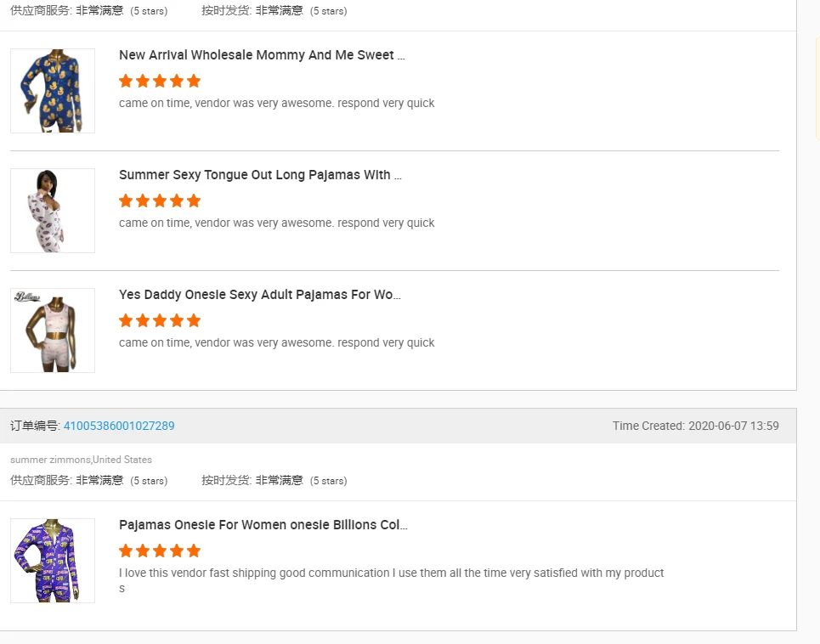
Task: Open the purple Billions onesie thumbnail
Action: coord(53,561)
